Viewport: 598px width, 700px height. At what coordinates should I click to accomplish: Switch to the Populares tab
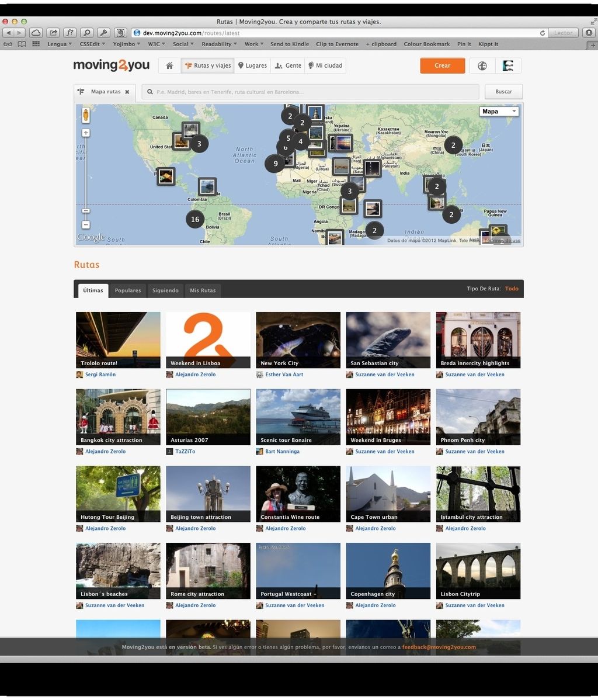click(128, 290)
